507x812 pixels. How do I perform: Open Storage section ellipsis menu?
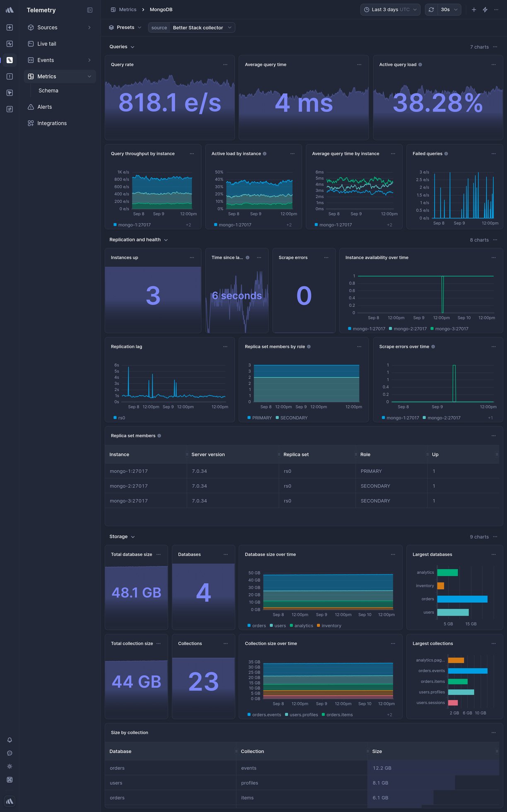pos(495,536)
